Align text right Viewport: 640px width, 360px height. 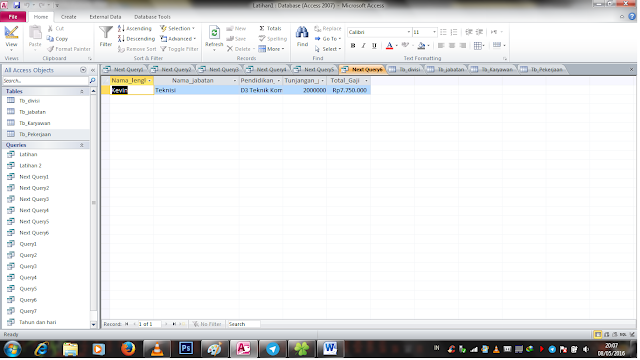(x=462, y=46)
